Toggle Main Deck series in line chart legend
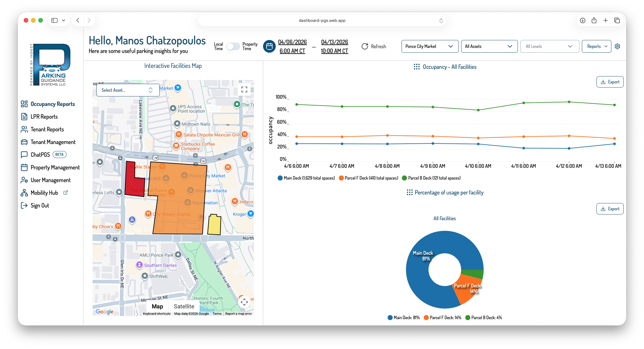 click(x=306, y=178)
